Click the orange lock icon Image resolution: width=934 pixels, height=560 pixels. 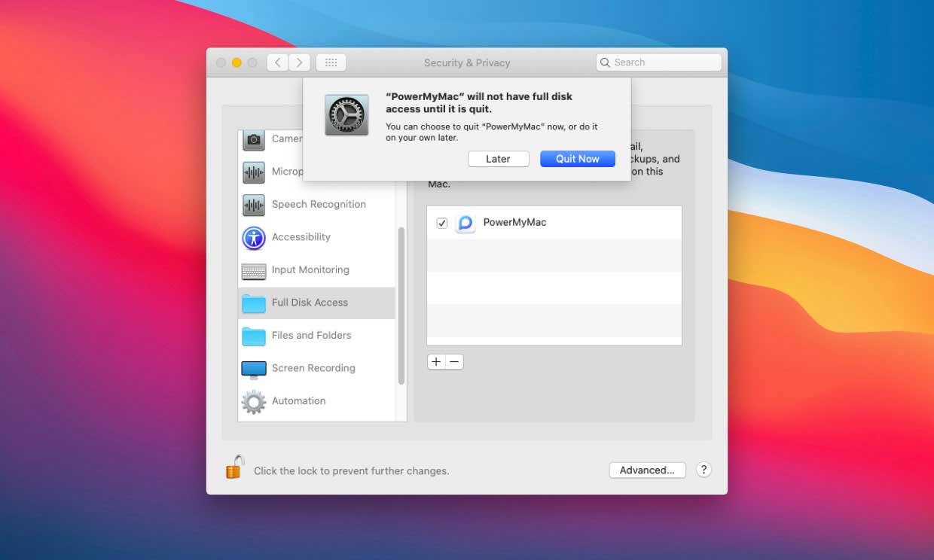click(x=235, y=467)
